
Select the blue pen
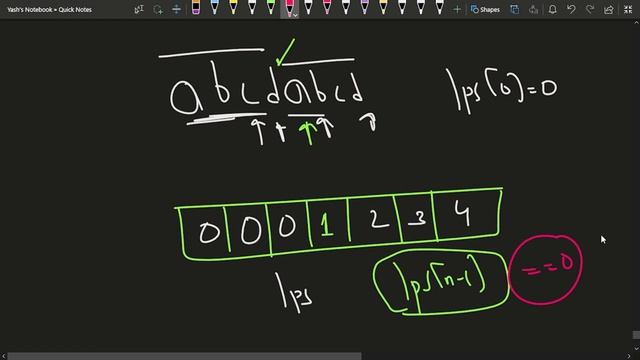215,8
